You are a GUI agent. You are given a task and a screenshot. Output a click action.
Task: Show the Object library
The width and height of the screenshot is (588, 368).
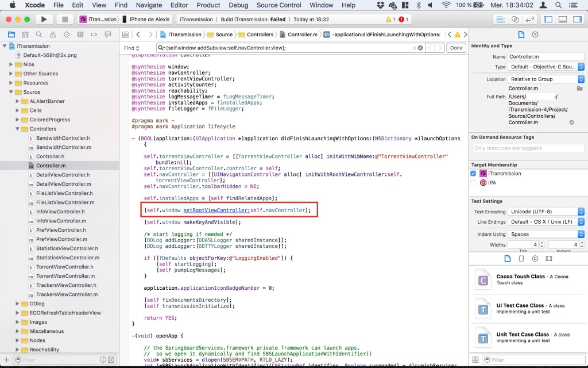(535, 258)
